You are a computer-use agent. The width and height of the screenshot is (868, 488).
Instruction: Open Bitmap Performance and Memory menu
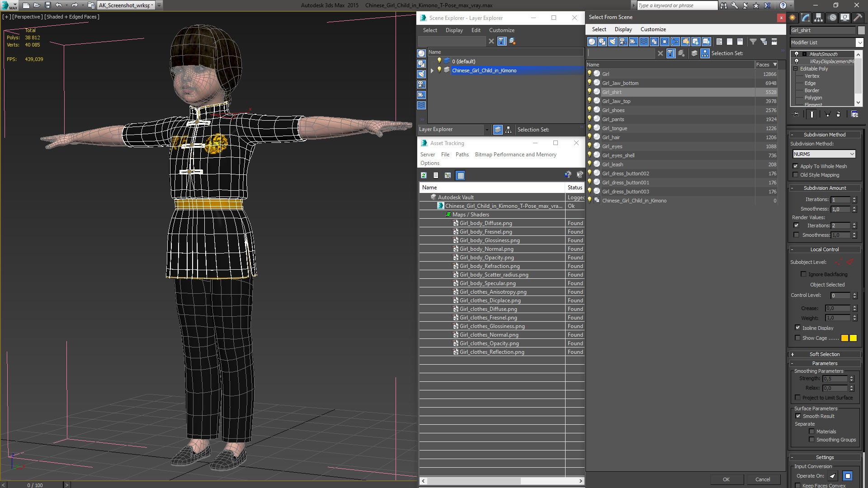coord(515,155)
